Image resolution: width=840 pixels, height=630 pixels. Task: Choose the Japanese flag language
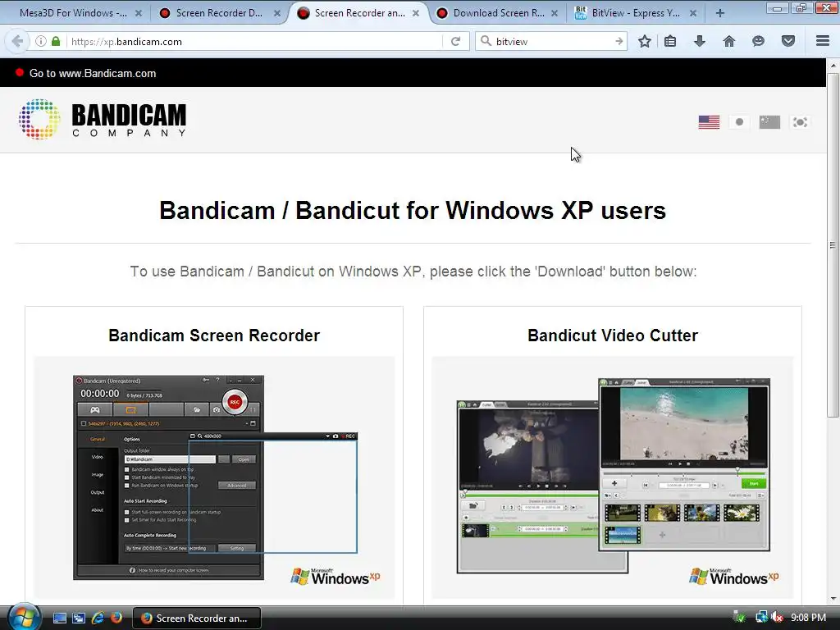pyautogui.click(x=739, y=122)
